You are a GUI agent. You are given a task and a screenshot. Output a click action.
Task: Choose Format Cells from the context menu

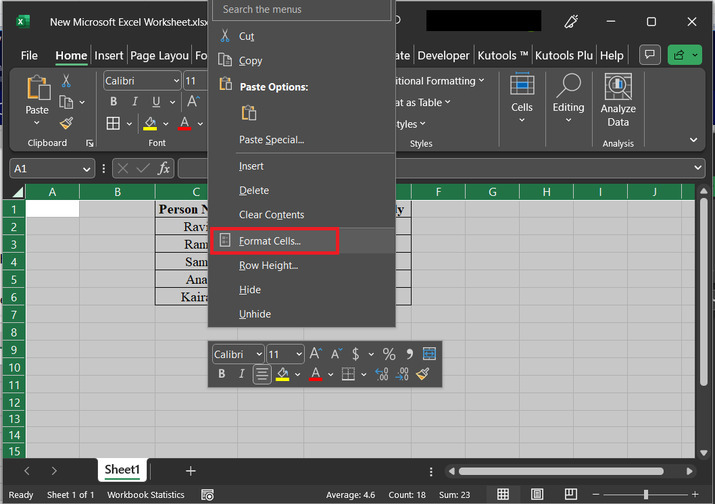coord(270,241)
